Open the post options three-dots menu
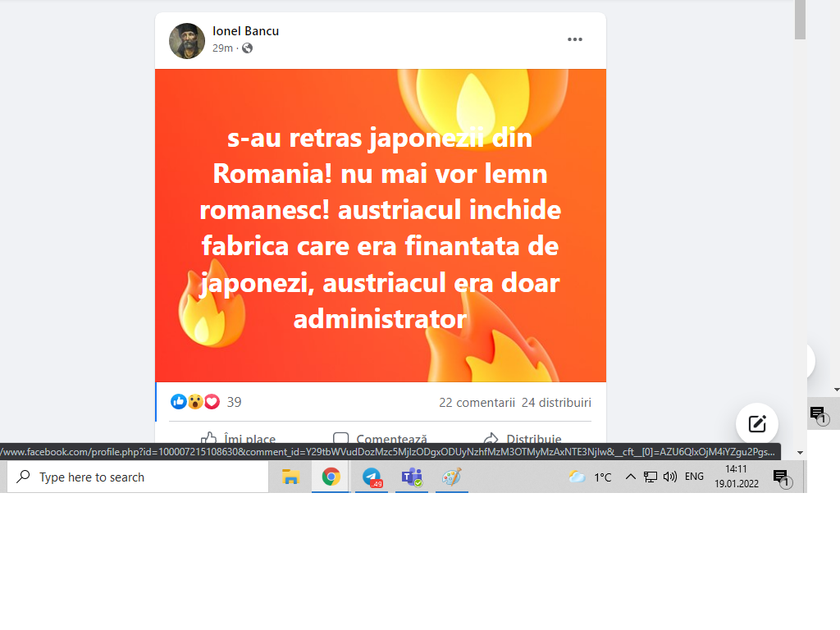Image resolution: width=840 pixels, height=630 pixels. click(575, 39)
